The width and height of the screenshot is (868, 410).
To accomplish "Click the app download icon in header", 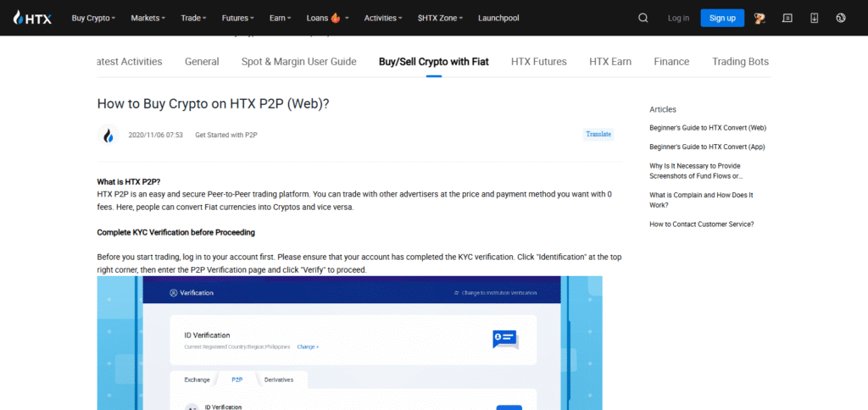I will (814, 18).
